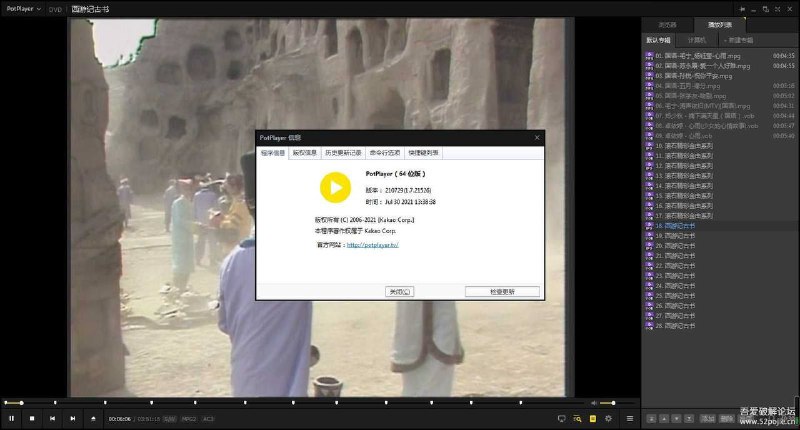800x430 pixels.
Task: Skip to the next track
Action: 72,418
